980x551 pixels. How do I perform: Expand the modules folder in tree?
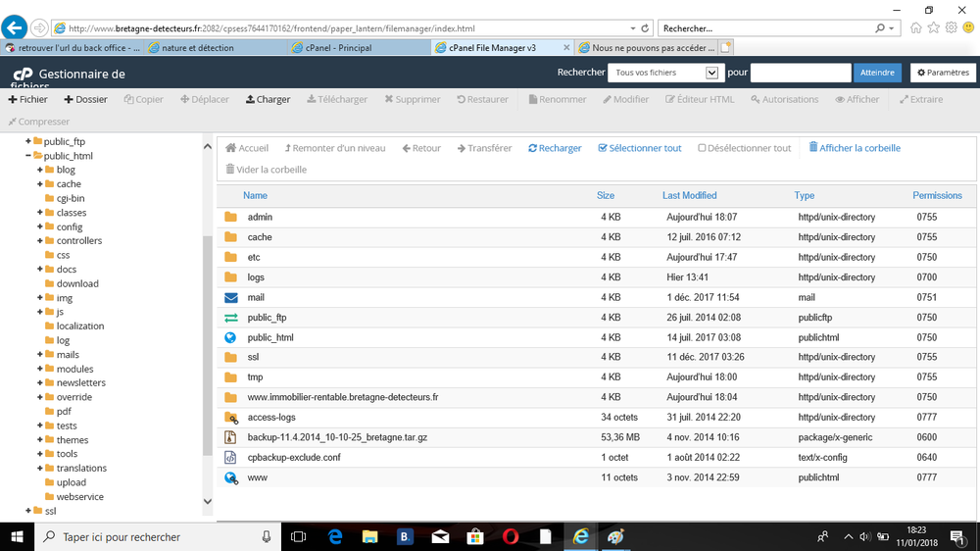(x=40, y=369)
